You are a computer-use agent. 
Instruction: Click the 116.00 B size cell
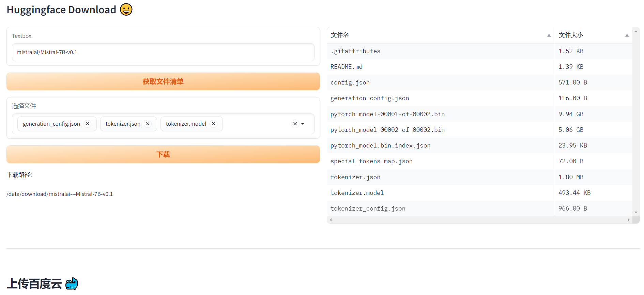pos(594,98)
